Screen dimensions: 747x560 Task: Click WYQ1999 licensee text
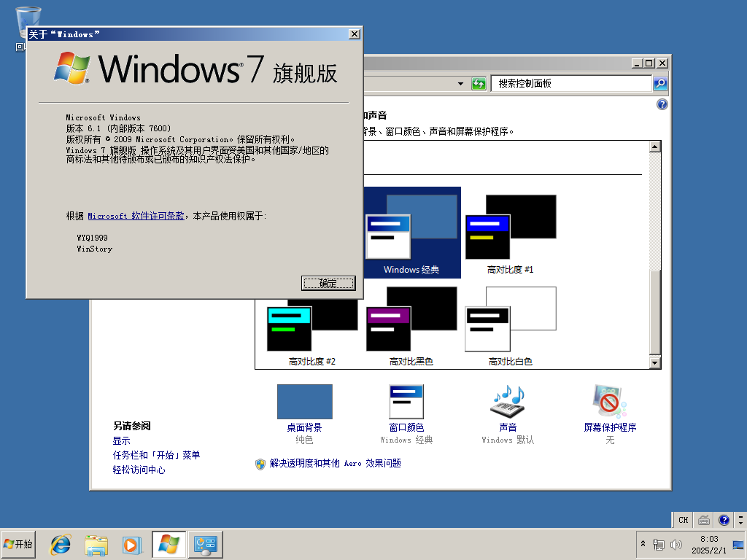click(93, 238)
